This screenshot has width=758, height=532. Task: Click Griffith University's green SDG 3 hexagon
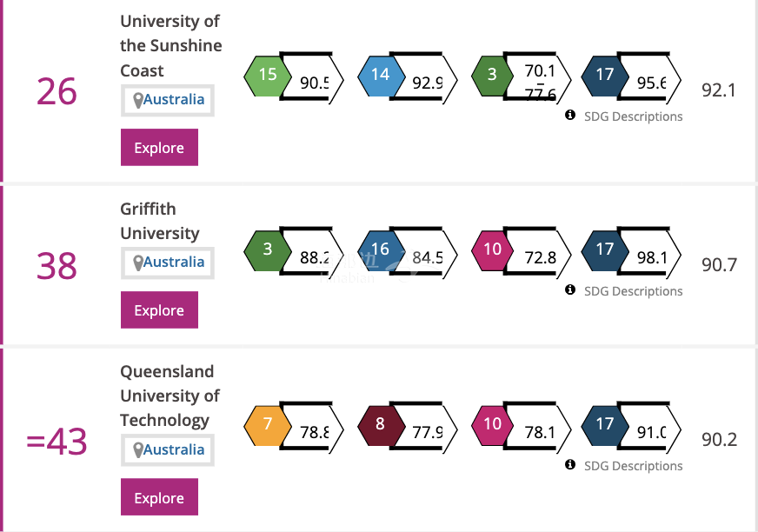pos(268,250)
